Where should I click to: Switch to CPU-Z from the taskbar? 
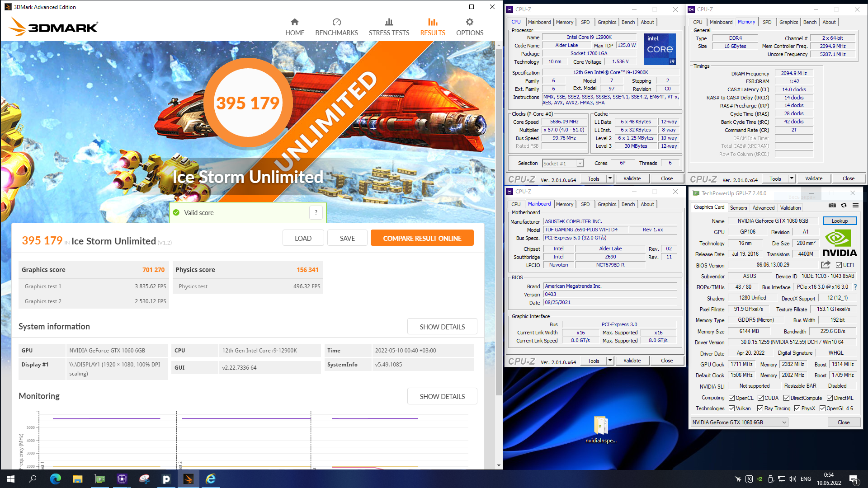[122, 479]
